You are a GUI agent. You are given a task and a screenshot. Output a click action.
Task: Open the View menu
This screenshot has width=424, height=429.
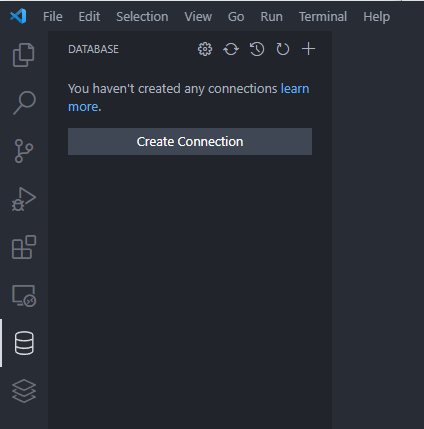coord(198,17)
